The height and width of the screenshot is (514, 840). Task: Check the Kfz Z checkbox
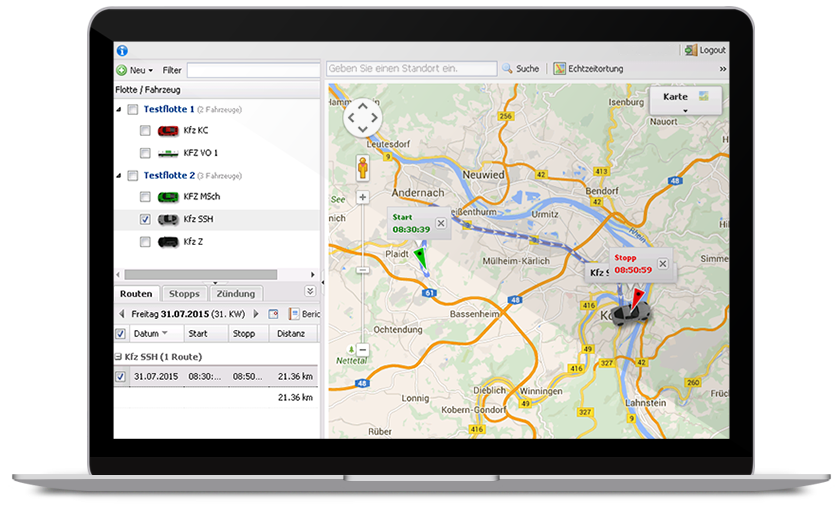pos(145,242)
